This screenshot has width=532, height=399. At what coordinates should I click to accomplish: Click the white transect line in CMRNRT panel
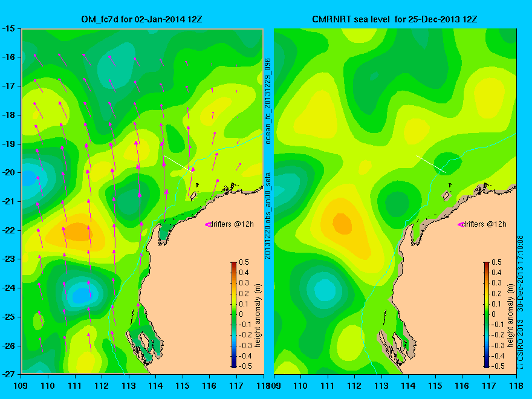431,164
